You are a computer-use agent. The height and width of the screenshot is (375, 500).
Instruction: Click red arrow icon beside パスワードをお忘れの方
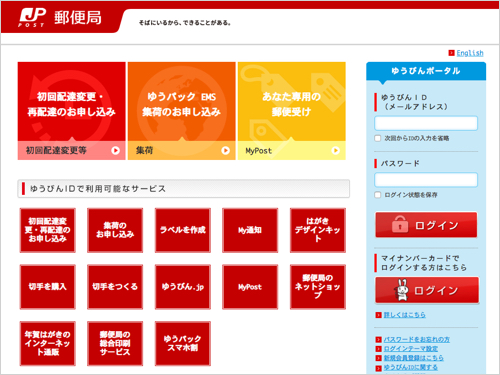(378, 340)
